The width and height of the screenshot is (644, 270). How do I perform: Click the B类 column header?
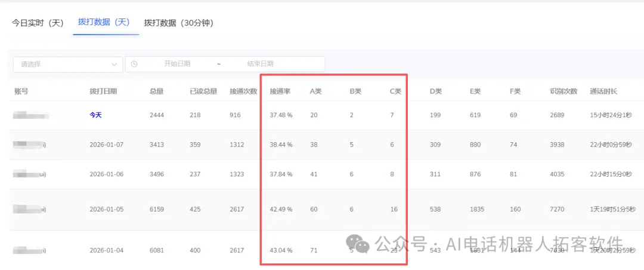(x=355, y=91)
